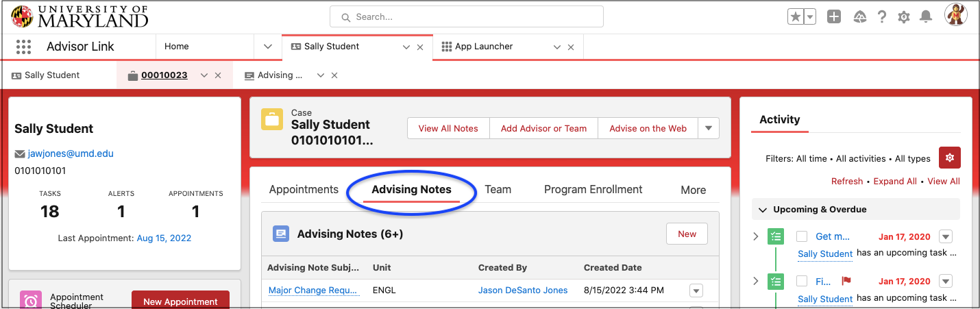This screenshot has width=980, height=309.
Task: Click the red priority flag icon
Action: (846, 281)
